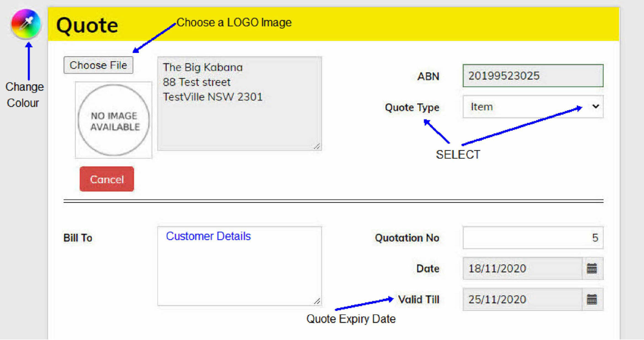Click the resize handle on the address textarea

pos(318,146)
